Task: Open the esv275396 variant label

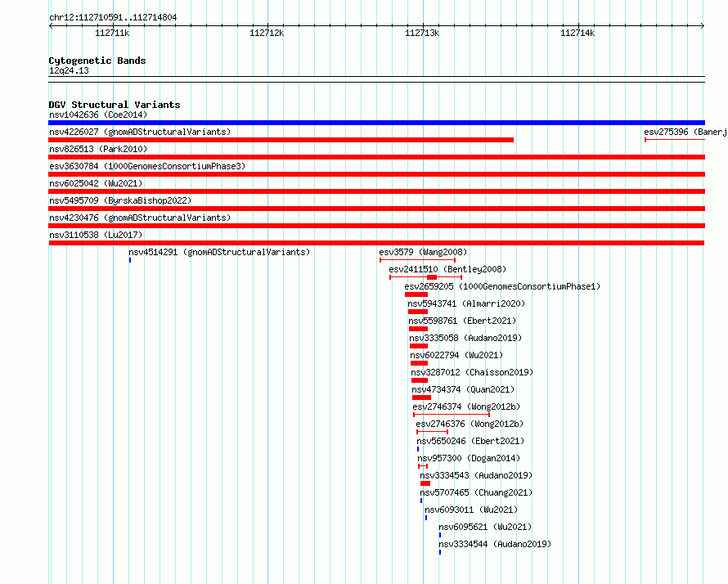Action: [685, 132]
